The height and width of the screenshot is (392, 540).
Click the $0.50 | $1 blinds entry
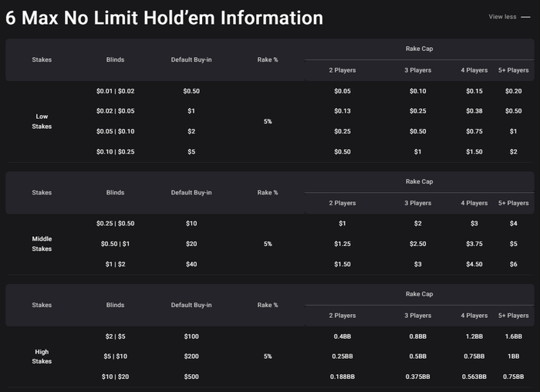116,244
